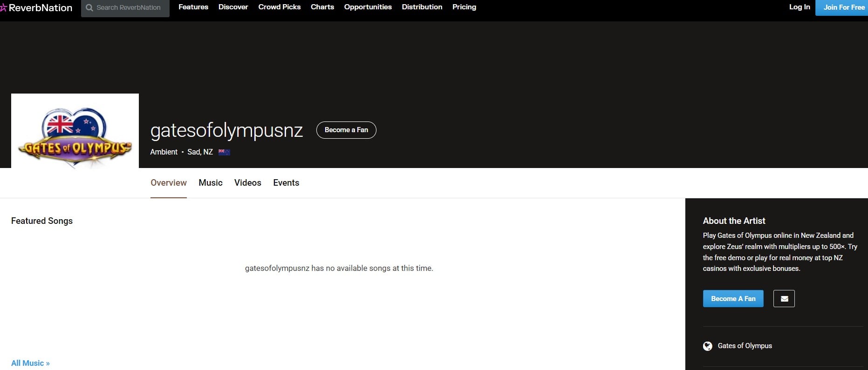Focus the Search ReverbNation field

click(125, 8)
